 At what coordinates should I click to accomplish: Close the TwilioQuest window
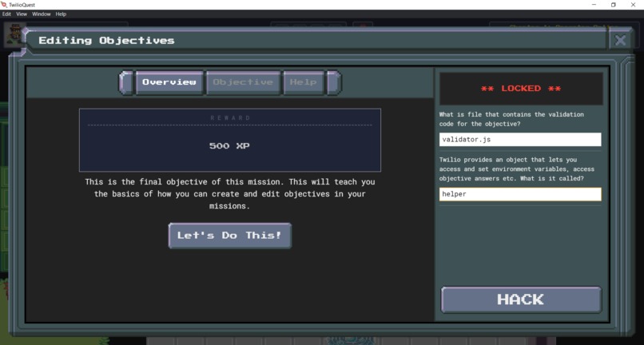click(x=633, y=5)
